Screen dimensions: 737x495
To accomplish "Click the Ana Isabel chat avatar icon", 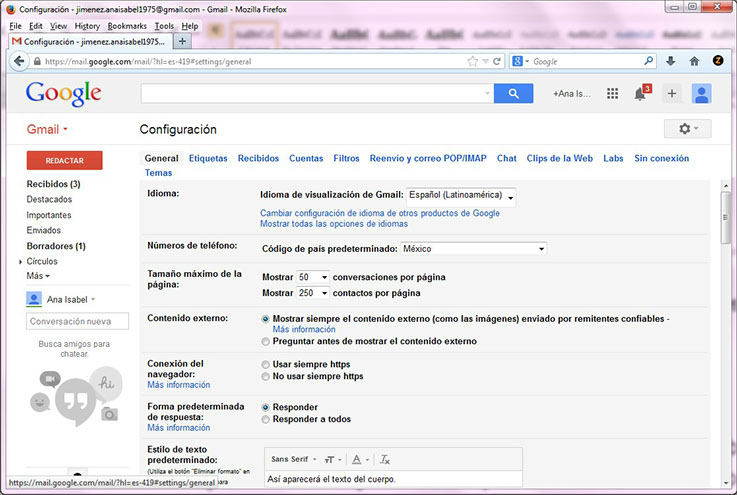I will [34, 299].
